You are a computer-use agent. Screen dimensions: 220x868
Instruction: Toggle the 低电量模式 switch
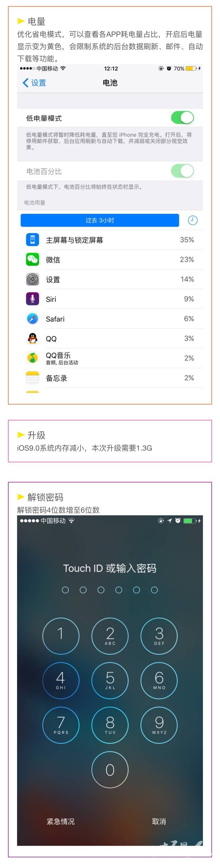click(183, 118)
